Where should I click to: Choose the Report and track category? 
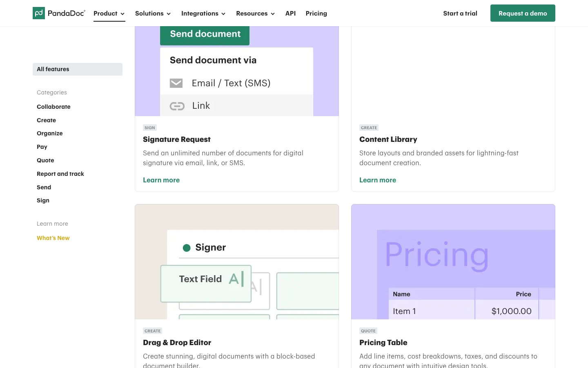(x=60, y=174)
